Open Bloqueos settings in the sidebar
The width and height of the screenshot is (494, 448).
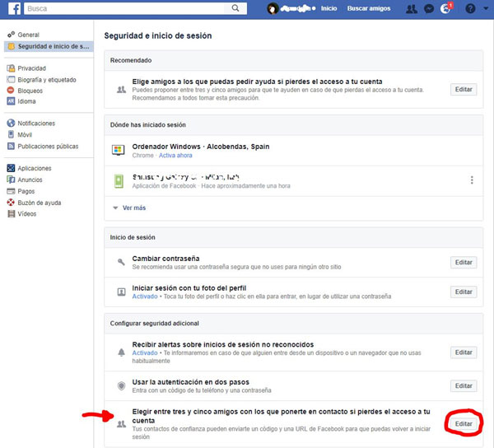[x=30, y=91]
